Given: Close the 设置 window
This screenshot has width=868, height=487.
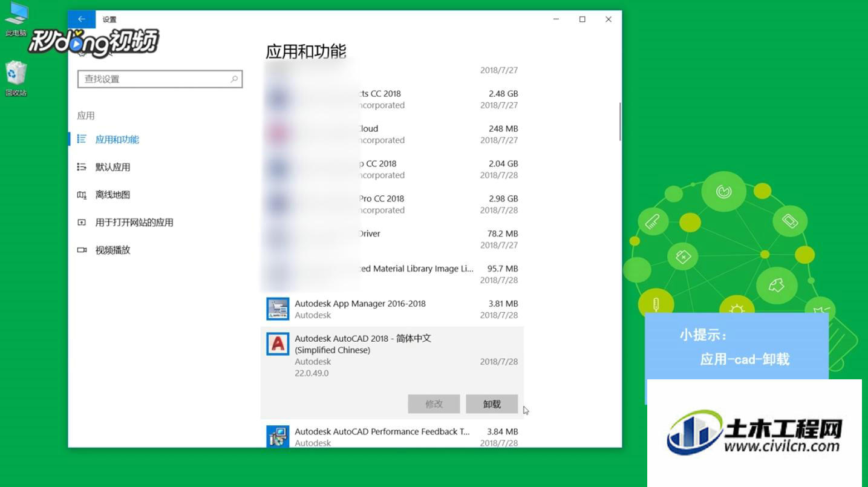Looking at the screenshot, I should point(609,19).
